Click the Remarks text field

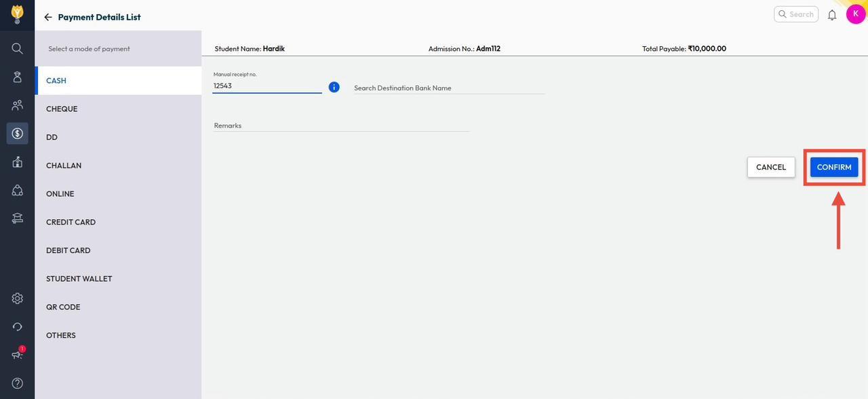(341, 126)
